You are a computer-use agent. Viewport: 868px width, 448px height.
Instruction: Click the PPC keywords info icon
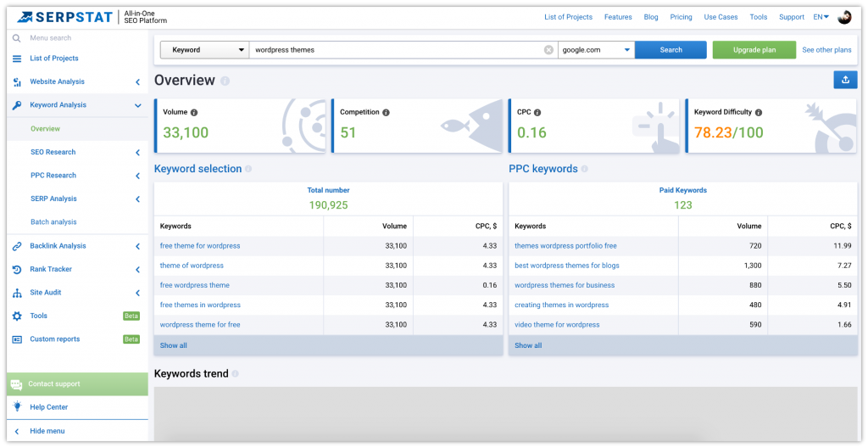click(585, 169)
